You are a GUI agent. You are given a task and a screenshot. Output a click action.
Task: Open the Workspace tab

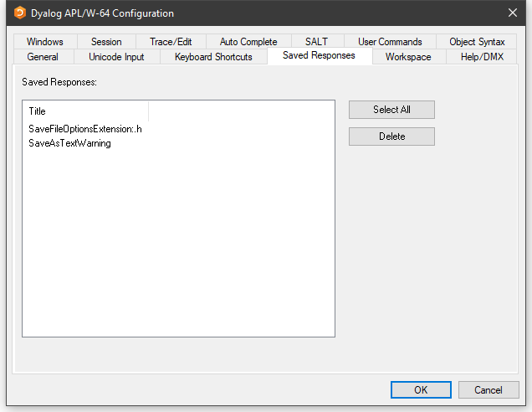pos(408,57)
